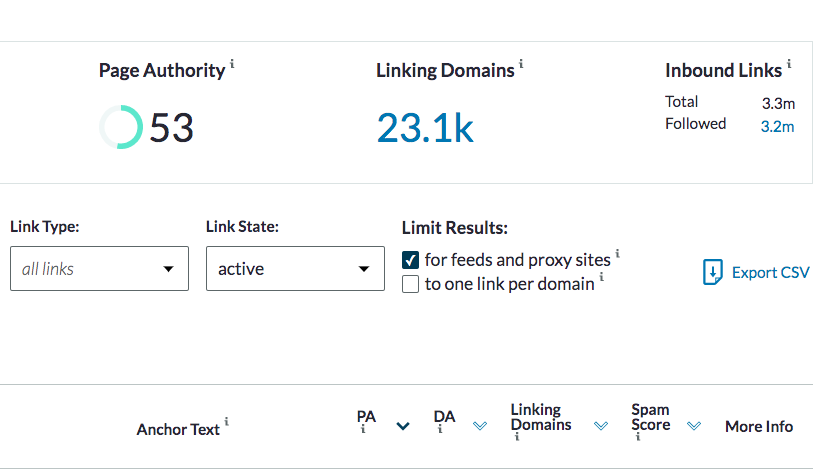Click the Export CSV link
The width and height of the screenshot is (821, 469).
[770, 272]
